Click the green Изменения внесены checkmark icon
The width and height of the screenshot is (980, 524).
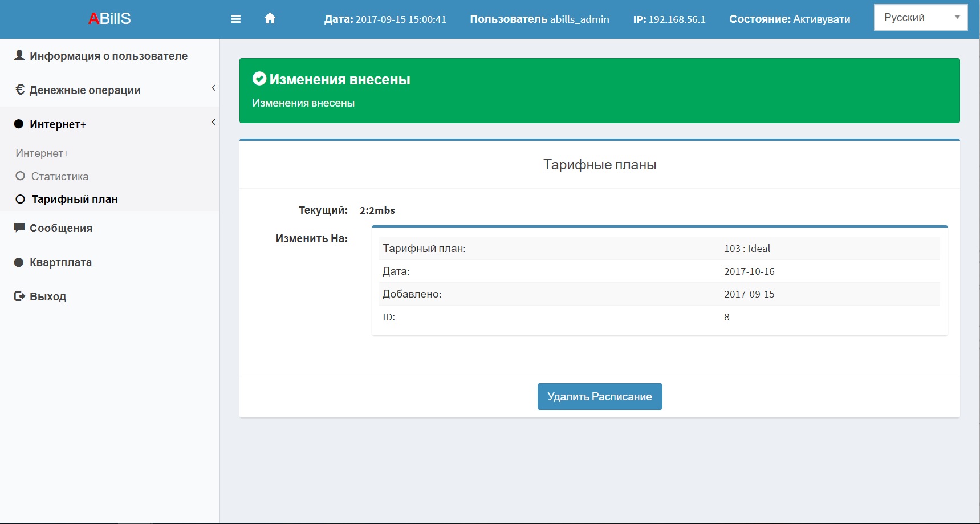[x=259, y=79]
